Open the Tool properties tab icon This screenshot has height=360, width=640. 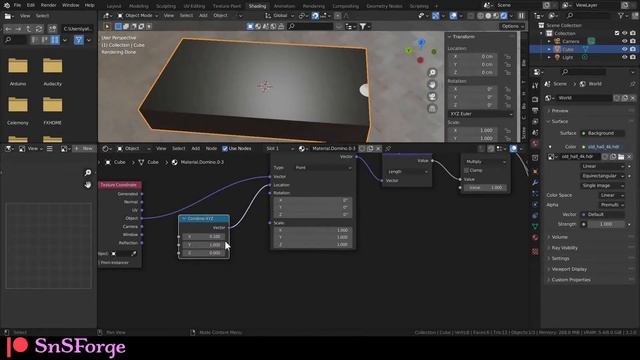tap(535, 86)
